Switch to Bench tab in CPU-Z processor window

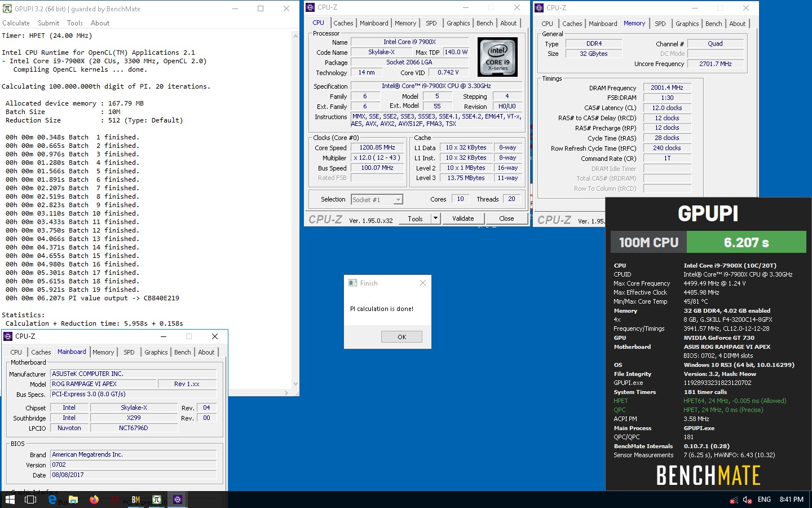point(485,23)
